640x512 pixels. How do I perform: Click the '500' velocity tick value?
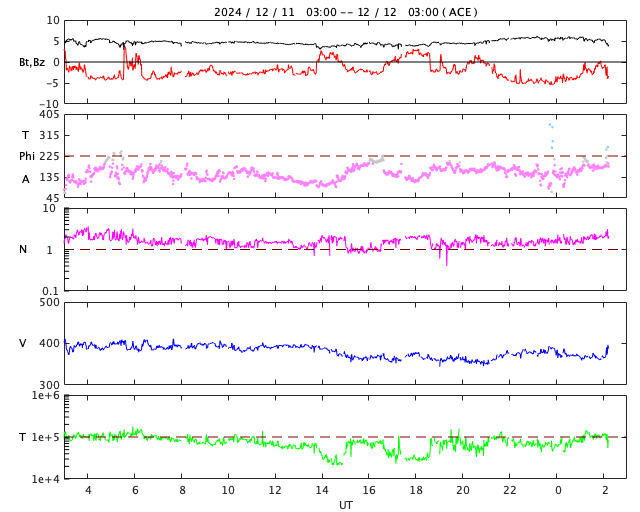[x=49, y=303]
